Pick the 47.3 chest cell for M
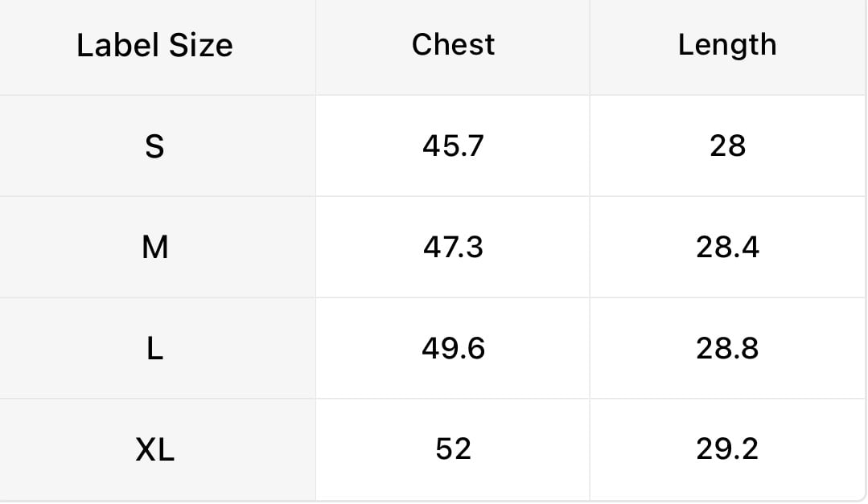The width and height of the screenshot is (868, 504). (x=453, y=247)
